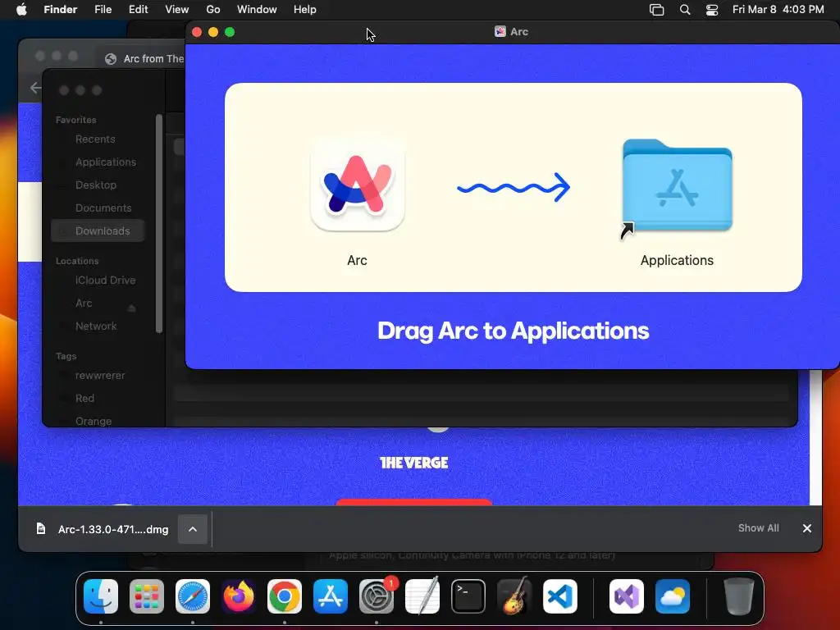Screen dimensions: 840x630
Task: Open the Trash in the Dock
Action: click(739, 596)
